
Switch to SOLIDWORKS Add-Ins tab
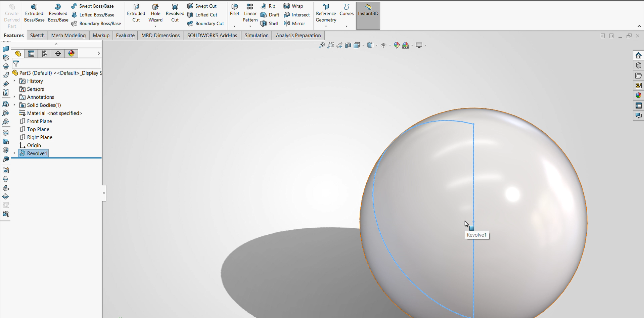point(212,35)
